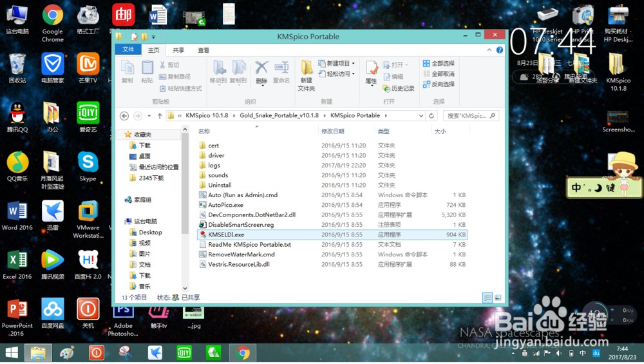Click Paste shortcut (粘贴快捷方式) in the ribbon
Viewport: 644px width, 364px height.
coord(180,88)
